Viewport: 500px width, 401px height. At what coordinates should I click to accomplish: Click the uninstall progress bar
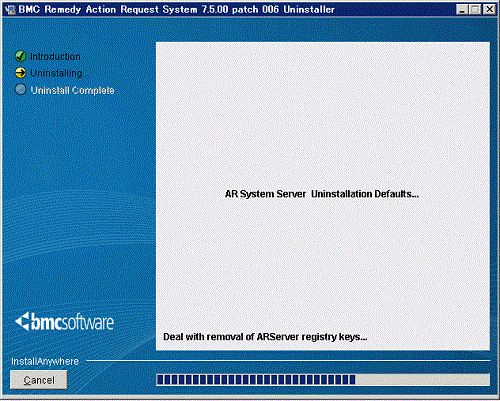click(323, 380)
